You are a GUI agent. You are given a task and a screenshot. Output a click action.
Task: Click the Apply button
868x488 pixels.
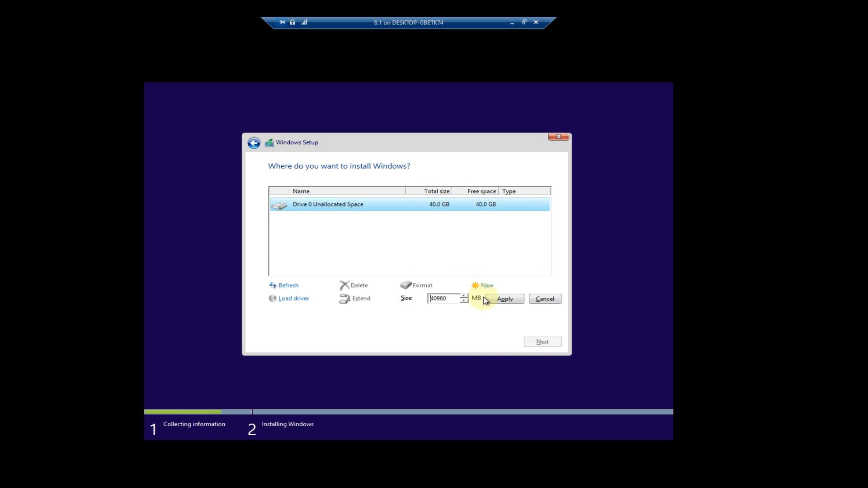tap(505, 299)
